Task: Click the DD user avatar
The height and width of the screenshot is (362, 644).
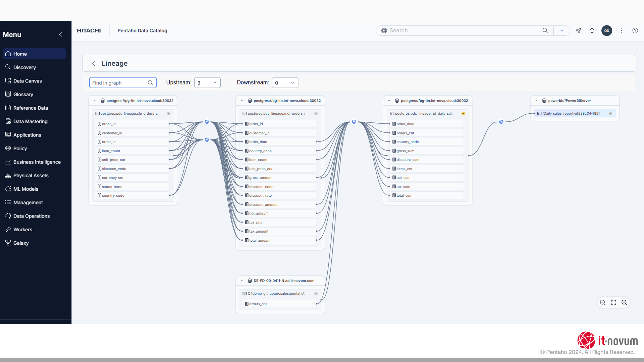Action: coord(607,31)
